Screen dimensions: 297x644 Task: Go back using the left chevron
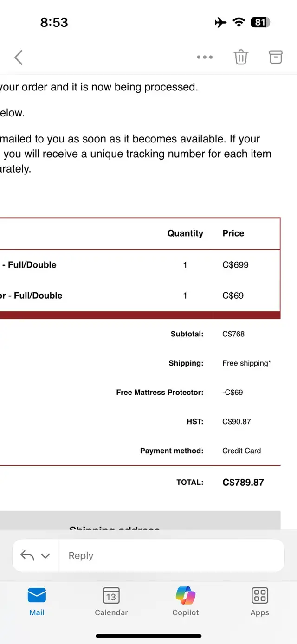19,58
